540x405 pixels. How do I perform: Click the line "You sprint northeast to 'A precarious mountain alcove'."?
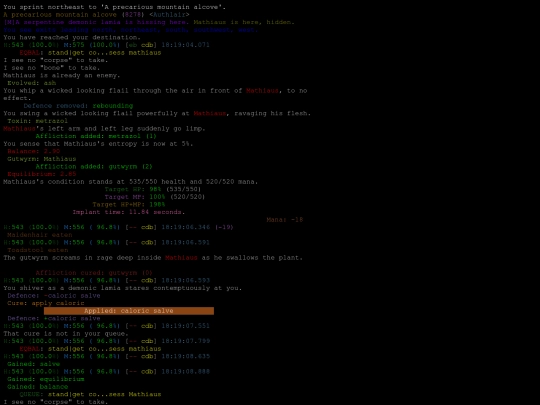(x=115, y=7)
